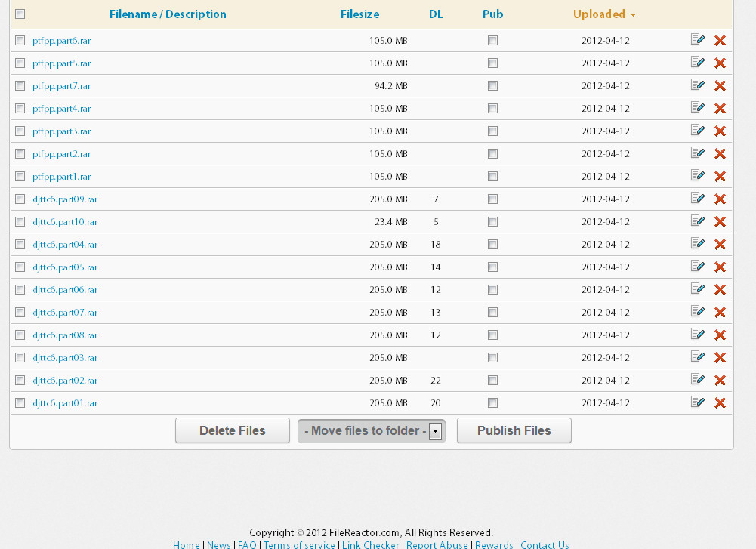Delete ptfpp.part3.rar with red X
This screenshot has height=549, width=756.
coord(720,131)
